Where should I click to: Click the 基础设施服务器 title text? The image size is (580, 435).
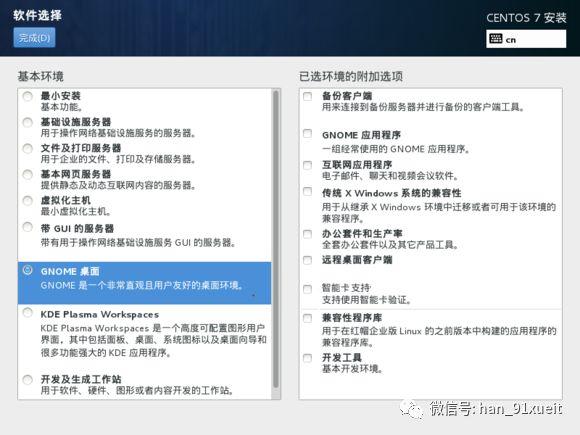pos(76,122)
